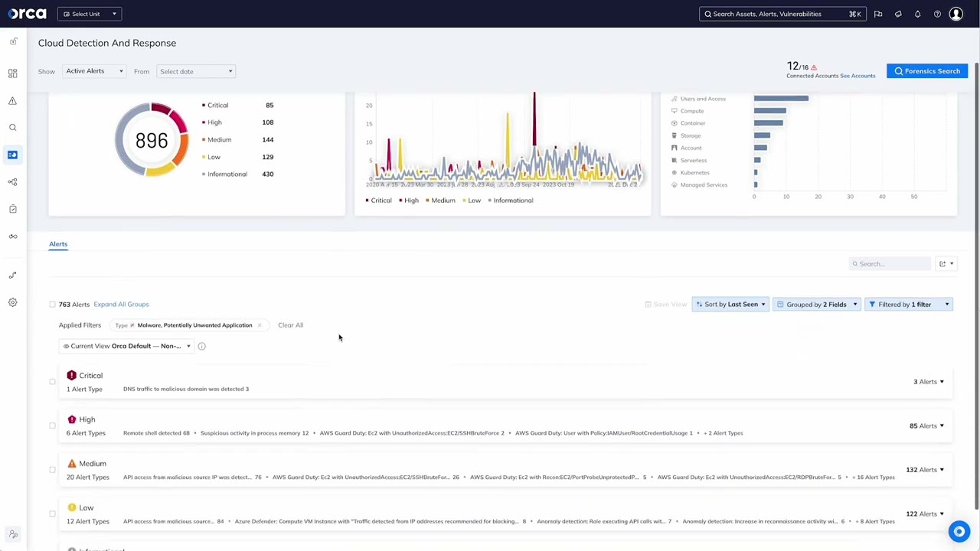Open the Grouped by 2 Fields dropdown

pyautogui.click(x=817, y=305)
